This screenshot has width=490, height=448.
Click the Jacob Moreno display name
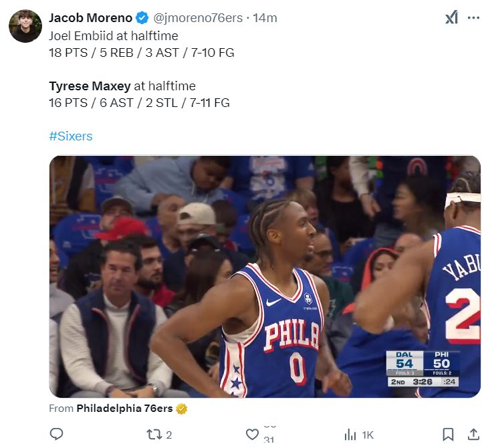91,18
